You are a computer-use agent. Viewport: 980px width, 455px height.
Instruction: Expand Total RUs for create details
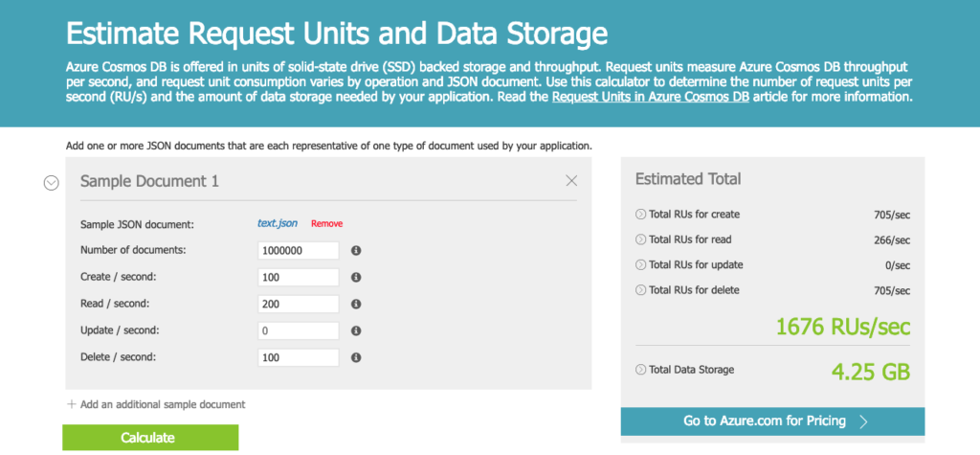(640, 214)
